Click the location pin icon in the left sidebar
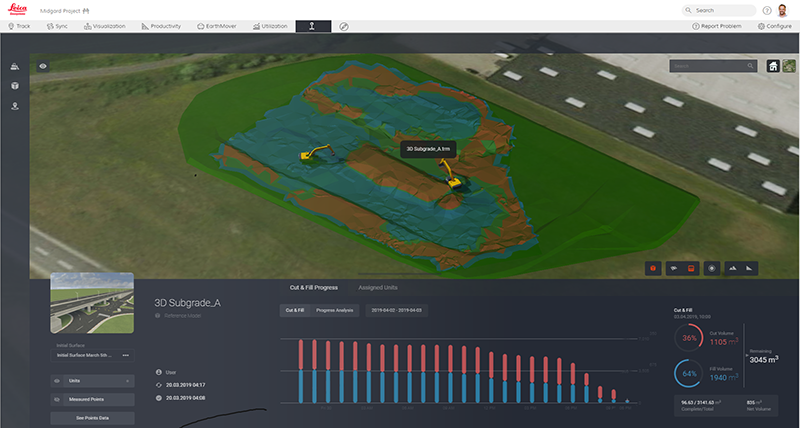Image resolution: width=800 pixels, height=428 pixels. click(15, 105)
